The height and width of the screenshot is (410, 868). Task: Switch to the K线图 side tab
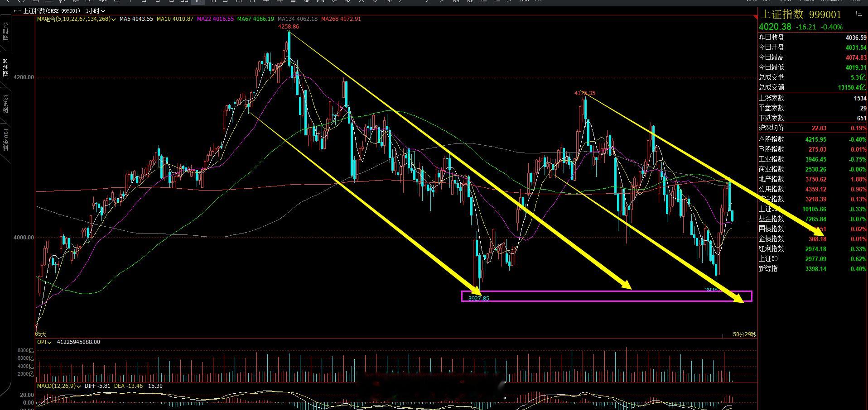[5, 67]
